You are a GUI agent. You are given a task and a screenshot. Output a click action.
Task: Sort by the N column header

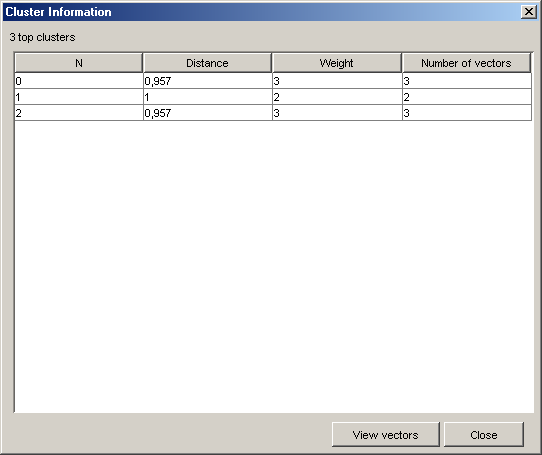(x=79, y=63)
